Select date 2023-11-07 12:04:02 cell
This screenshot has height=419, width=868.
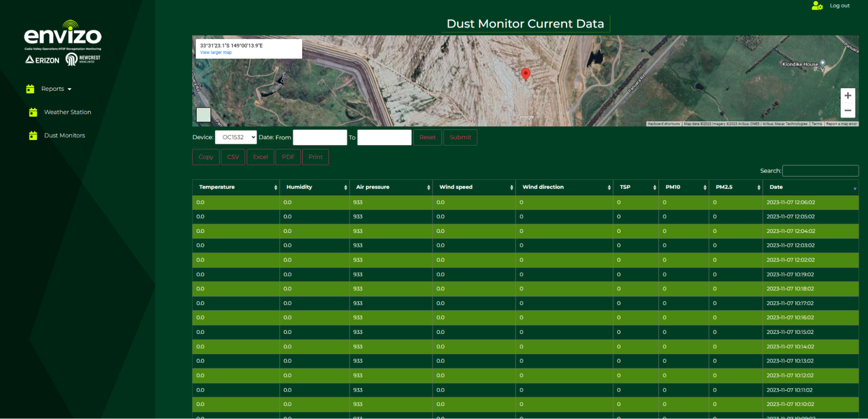point(811,231)
